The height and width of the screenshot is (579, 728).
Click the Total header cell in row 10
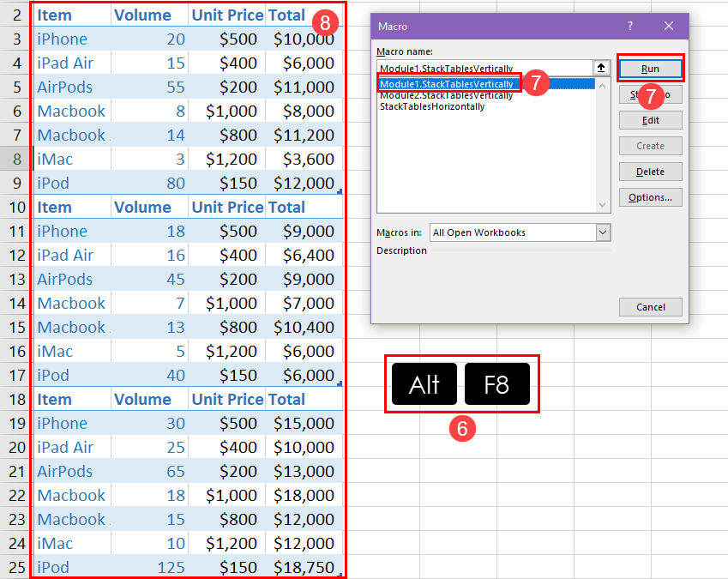[x=304, y=207]
